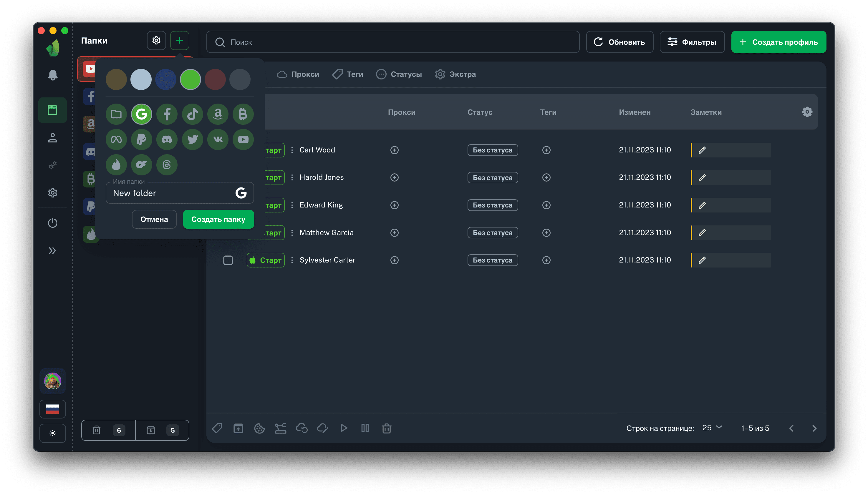Pick the Twitter bird folder icon

193,139
